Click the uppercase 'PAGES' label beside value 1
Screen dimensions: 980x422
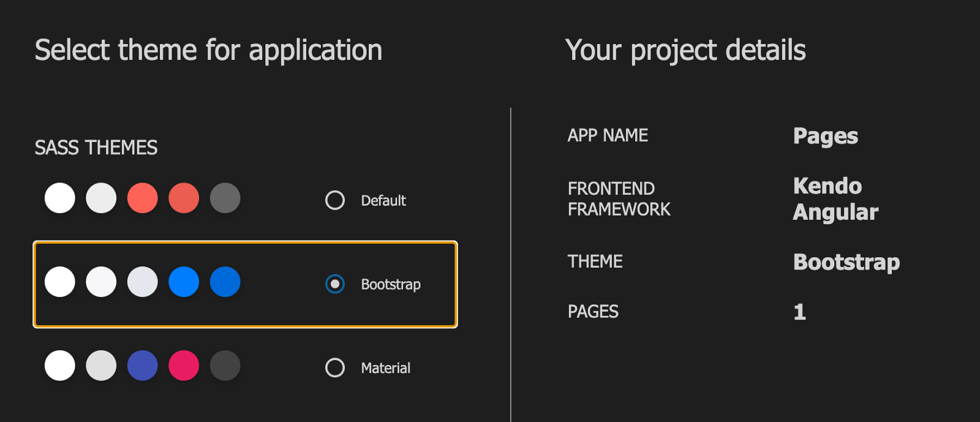pos(593,312)
